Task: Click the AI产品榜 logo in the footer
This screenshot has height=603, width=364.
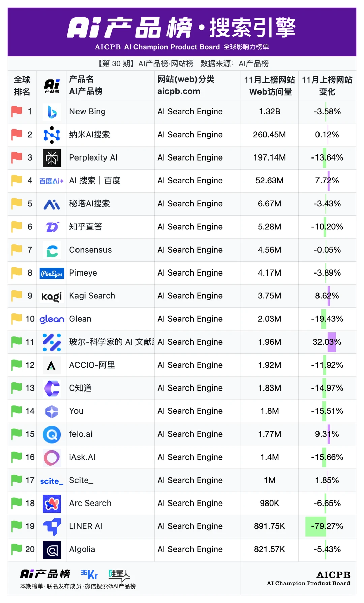Action: [x=45, y=574]
